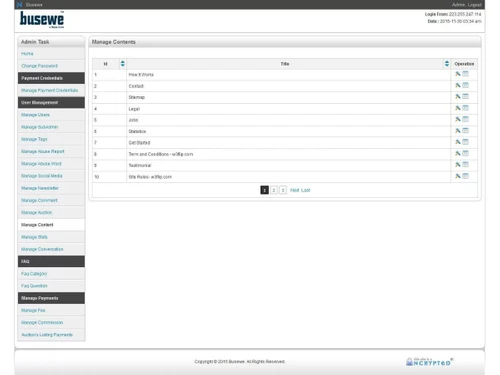
Task: Open Manage Conversation in sidebar
Action: coord(42,249)
